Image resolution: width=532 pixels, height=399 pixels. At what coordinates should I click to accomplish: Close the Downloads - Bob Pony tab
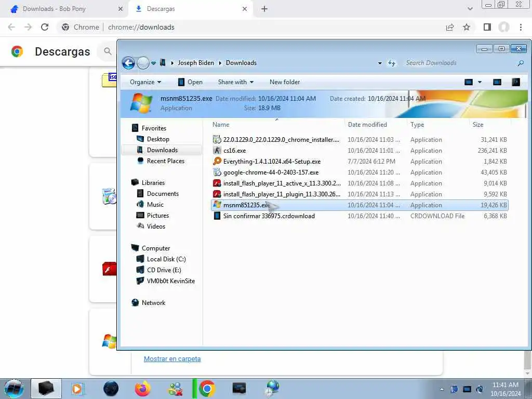coord(120,9)
